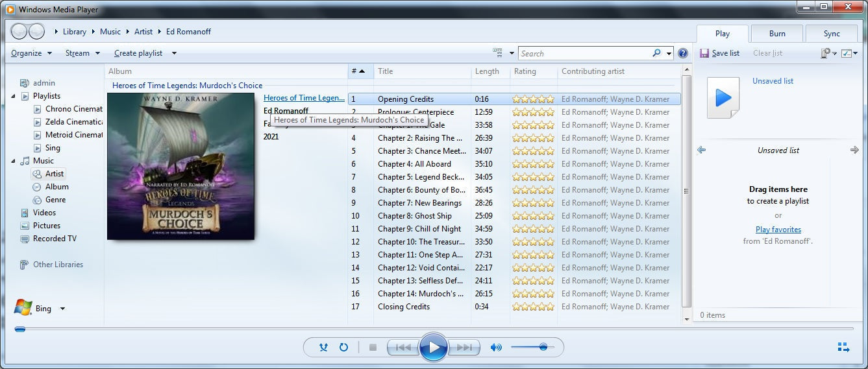Open the Help icon
The height and width of the screenshot is (369, 868).
pyautogui.click(x=682, y=53)
